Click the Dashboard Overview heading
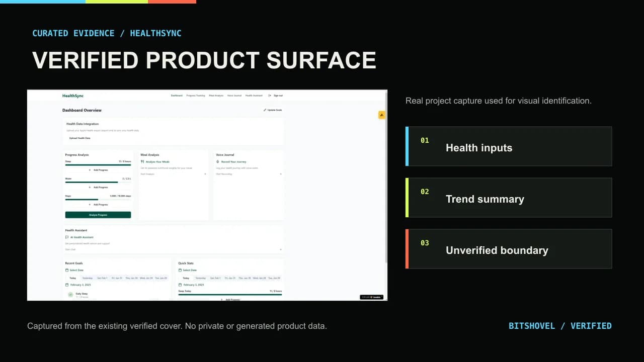 (x=82, y=110)
